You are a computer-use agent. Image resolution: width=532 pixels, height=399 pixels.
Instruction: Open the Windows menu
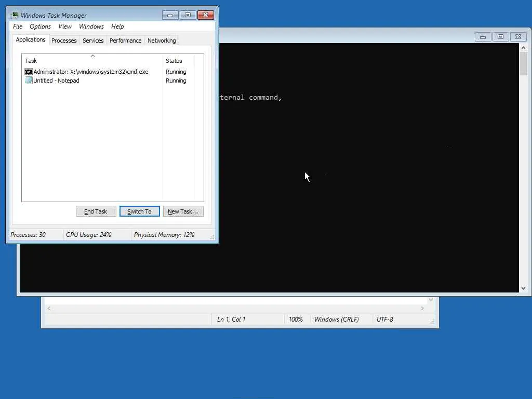(91, 26)
